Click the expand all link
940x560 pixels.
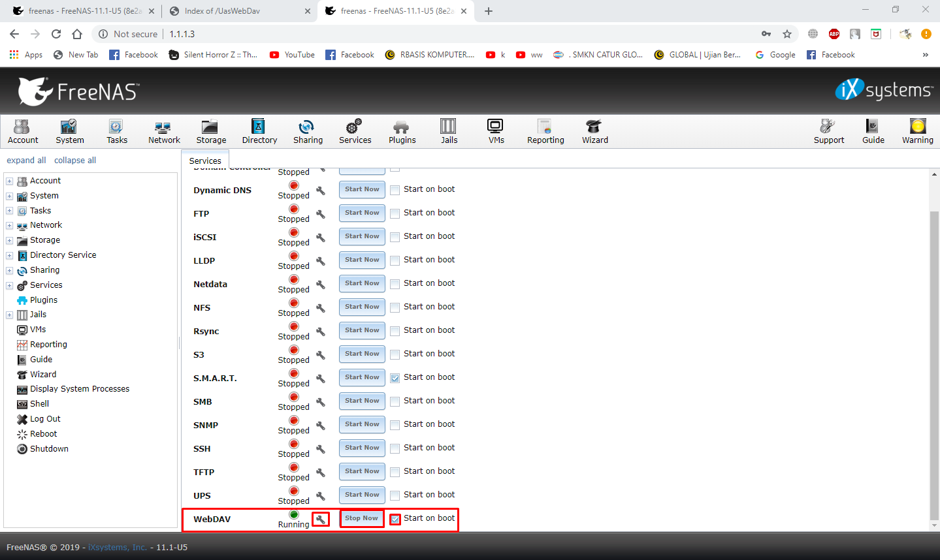[26, 161]
